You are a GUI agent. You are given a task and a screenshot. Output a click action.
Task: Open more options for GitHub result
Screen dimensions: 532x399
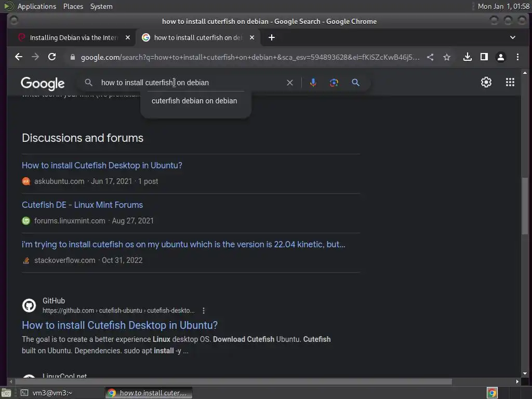tap(204, 311)
